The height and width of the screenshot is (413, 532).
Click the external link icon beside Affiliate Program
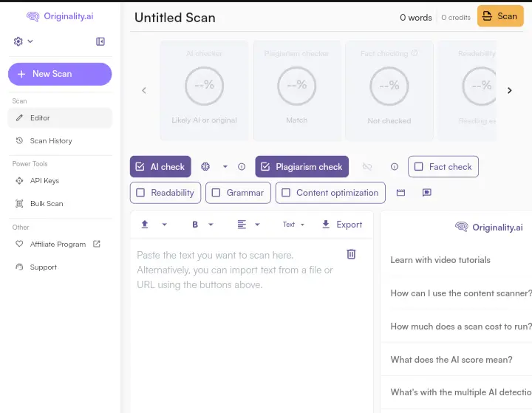(97, 244)
